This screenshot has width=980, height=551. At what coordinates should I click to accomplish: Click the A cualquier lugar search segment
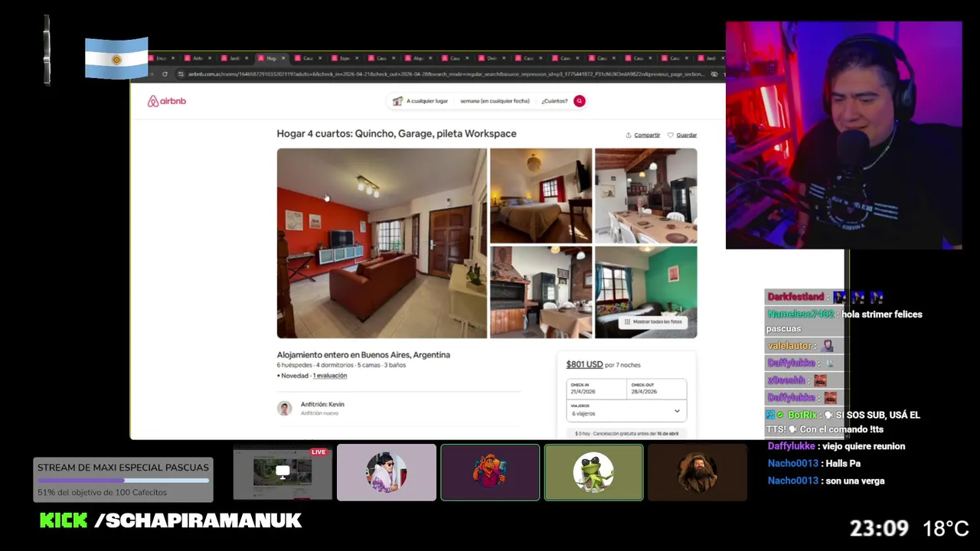[426, 101]
